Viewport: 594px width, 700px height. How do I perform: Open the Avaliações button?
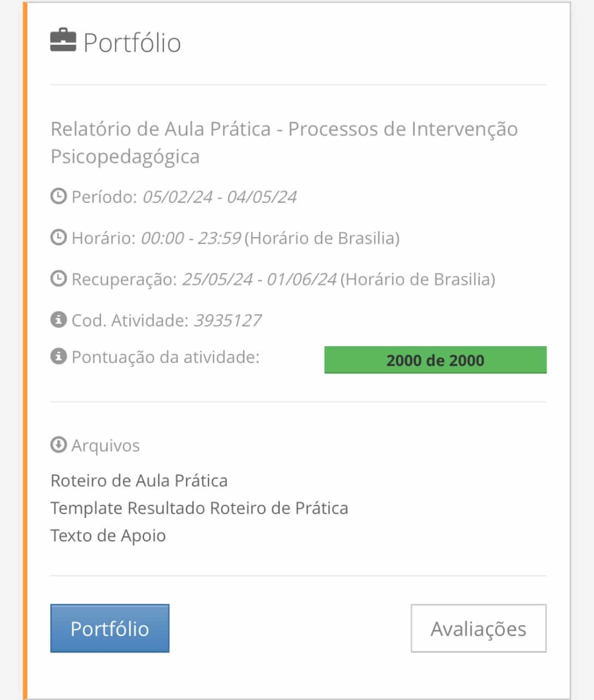coord(478,628)
